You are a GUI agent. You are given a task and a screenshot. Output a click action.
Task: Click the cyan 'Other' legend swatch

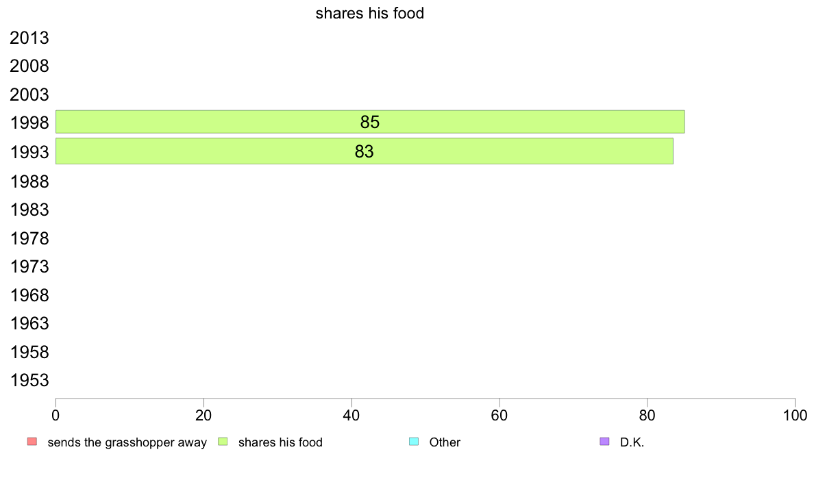414,442
